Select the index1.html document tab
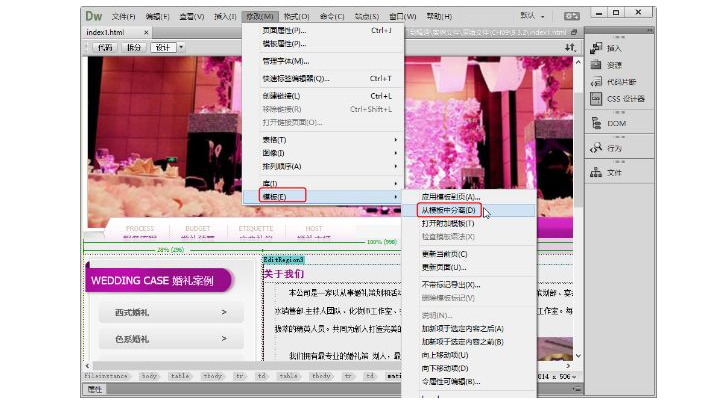The image size is (724, 401). click(x=106, y=32)
